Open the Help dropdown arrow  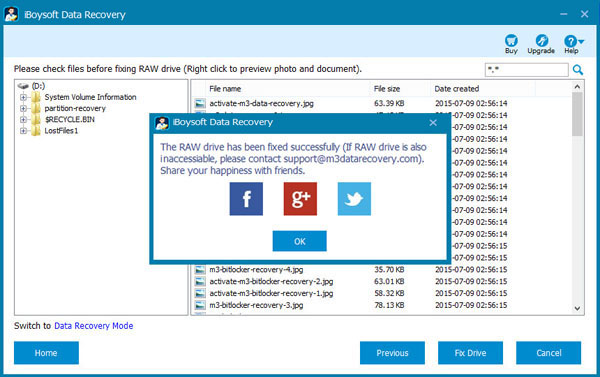(x=581, y=41)
